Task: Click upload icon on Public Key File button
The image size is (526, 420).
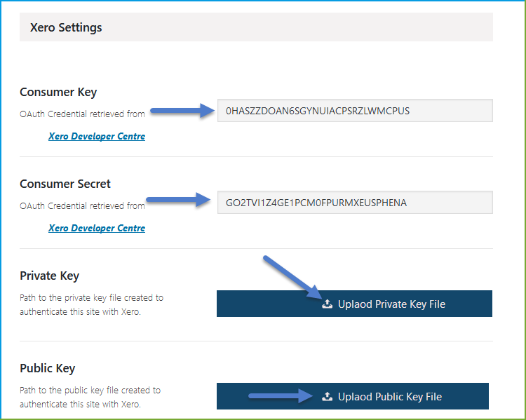Action: [x=327, y=397]
